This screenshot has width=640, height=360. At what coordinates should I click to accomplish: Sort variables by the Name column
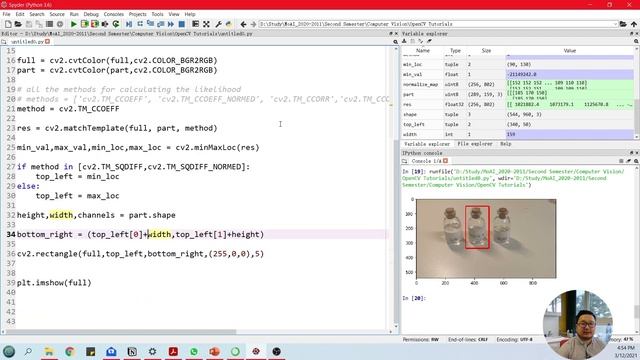422,51
